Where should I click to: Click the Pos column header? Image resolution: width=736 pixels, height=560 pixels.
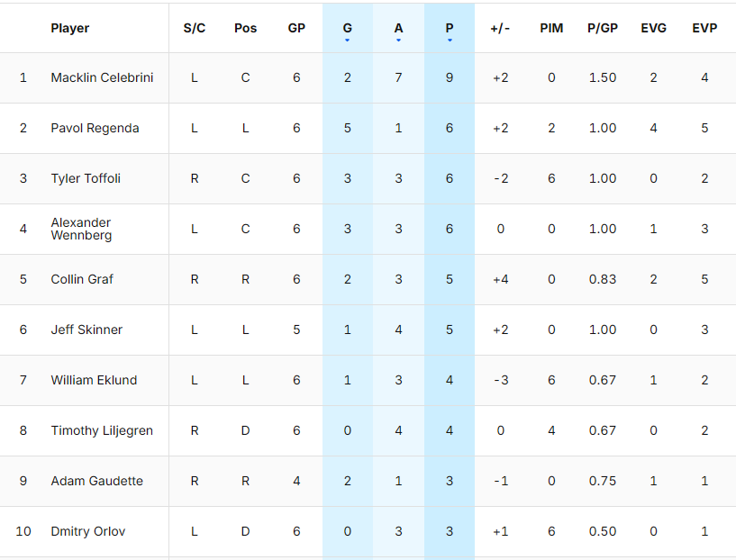coord(245,28)
